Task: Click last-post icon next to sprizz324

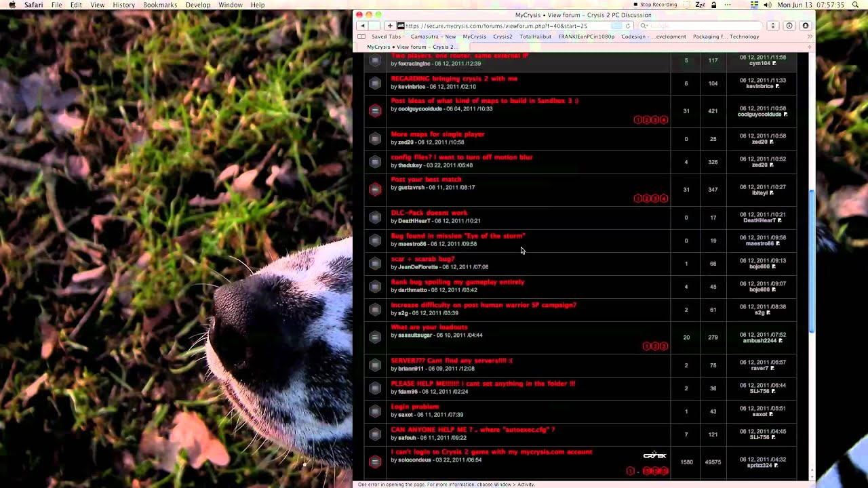Action: pos(776,466)
